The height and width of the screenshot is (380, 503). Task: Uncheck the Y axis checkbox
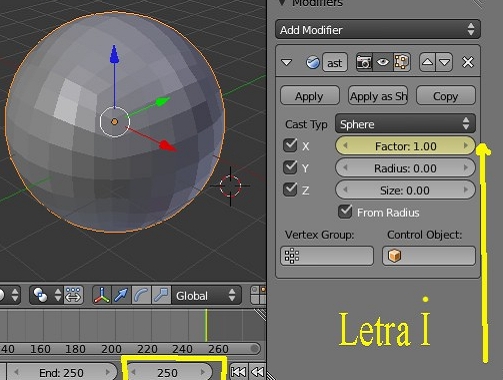click(x=290, y=167)
